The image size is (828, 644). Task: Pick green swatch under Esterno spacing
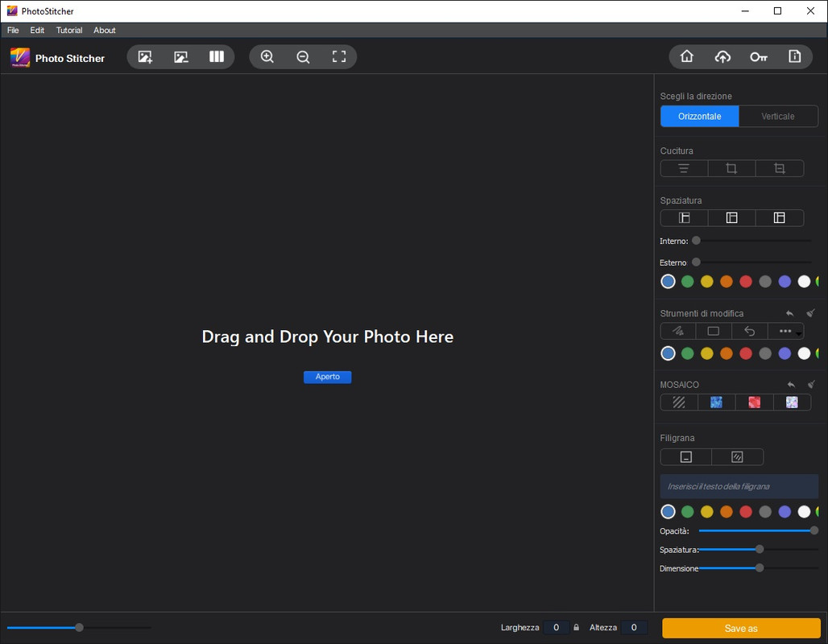point(688,282)
